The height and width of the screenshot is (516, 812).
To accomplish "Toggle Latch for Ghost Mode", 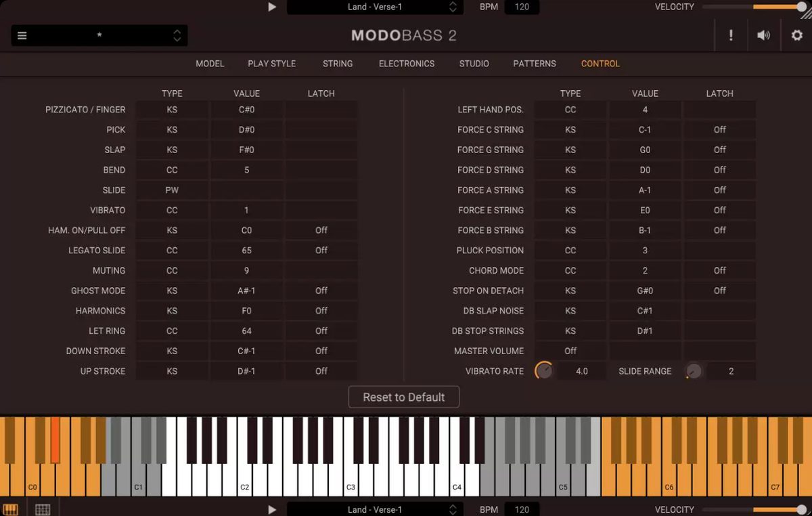I will pos(321,291).
